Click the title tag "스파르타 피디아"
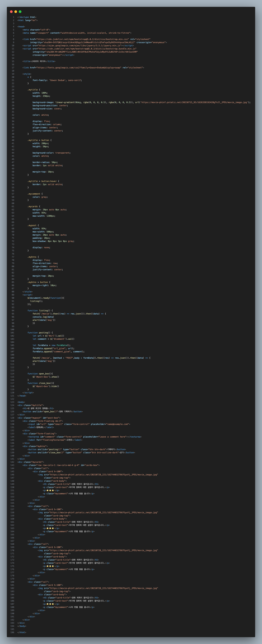This screenshot has height=644, width=262. 39,61
